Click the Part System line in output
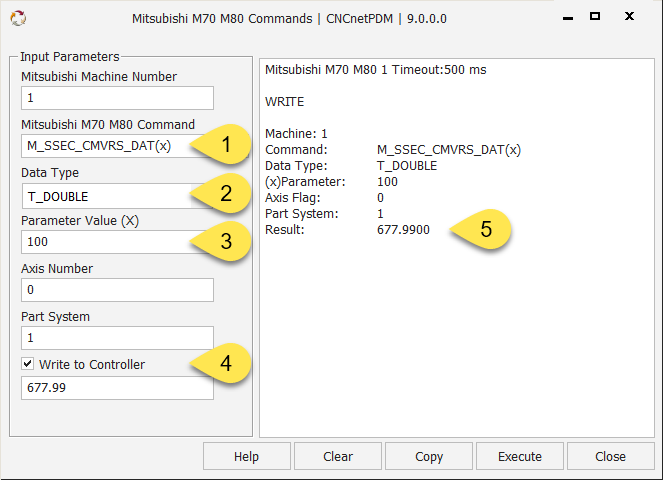The height and width of the screenshot is (480, 663). point(324,214)
